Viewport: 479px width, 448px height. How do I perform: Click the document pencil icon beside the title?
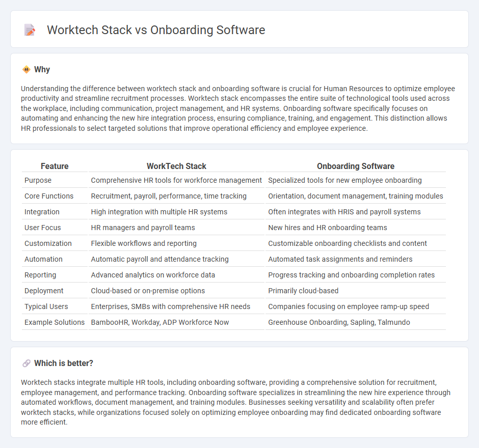pyautogui.click(x=30, y=30)
